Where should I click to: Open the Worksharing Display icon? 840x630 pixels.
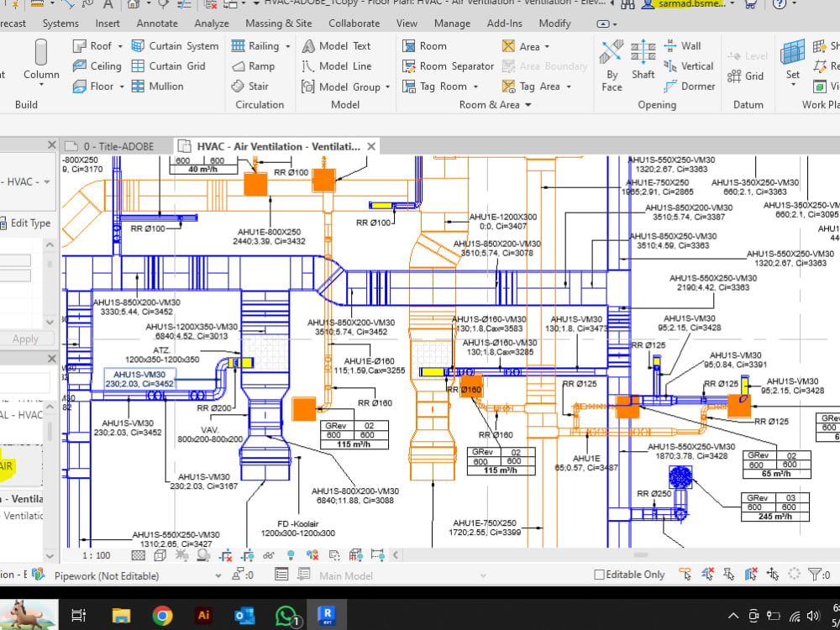[312, 555]
